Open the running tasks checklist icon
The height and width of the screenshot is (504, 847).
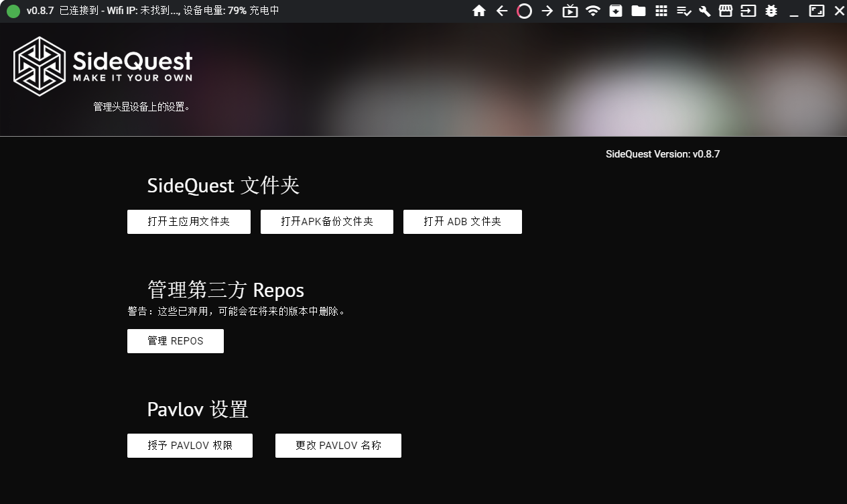point(683,11)
